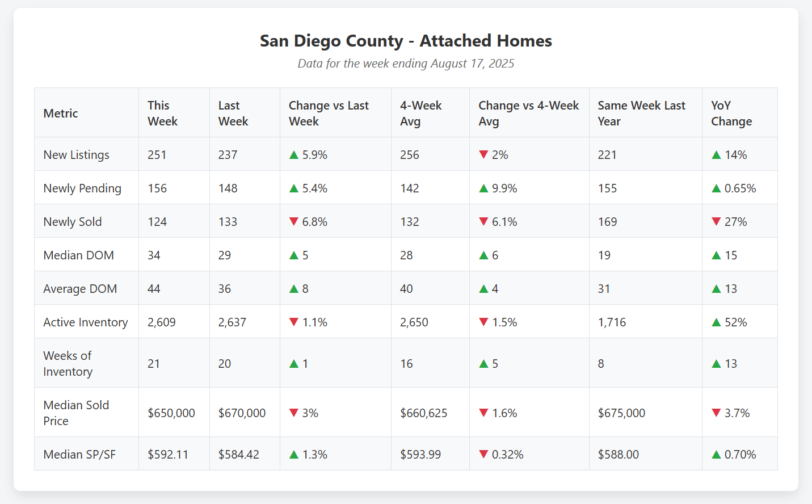The image size is (812, 504).
Task: Click the week ending August 17, 2025 subtitle
Action: tap(406, 64)
